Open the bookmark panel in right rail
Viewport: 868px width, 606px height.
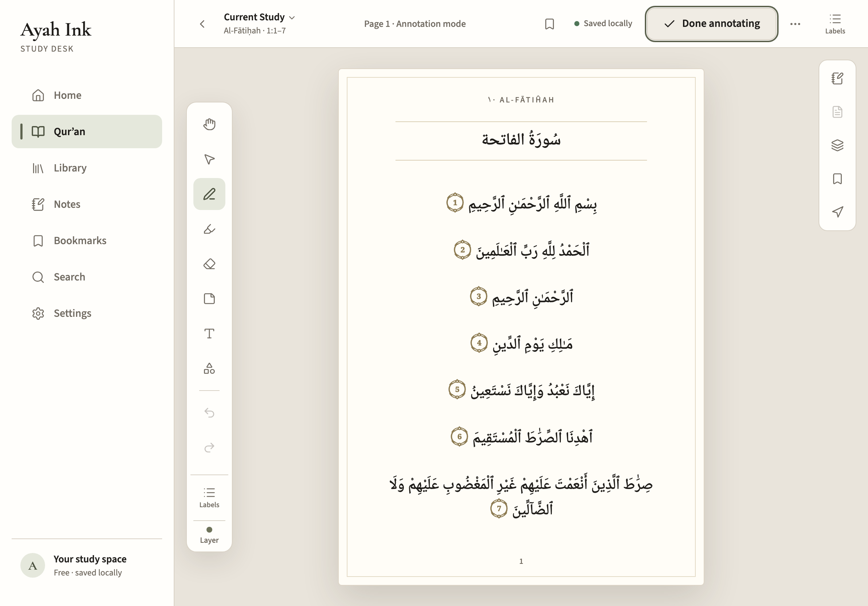tap(837, 179)
